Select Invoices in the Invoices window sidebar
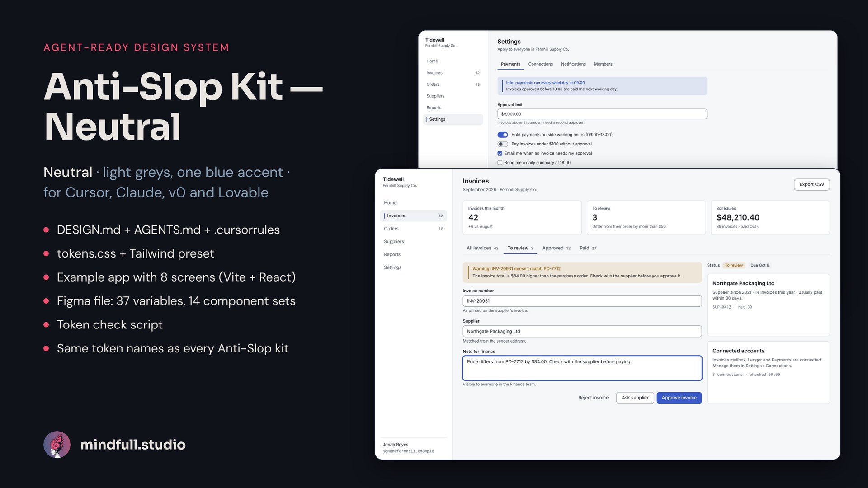 click(413, 216)
